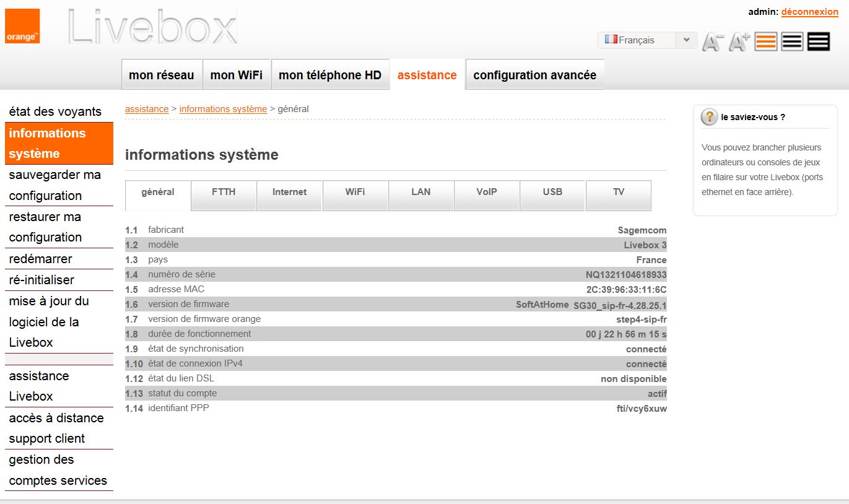Click the modèle value Livebox 3
The width and height of the screenshot is (849, 504).
645,245
